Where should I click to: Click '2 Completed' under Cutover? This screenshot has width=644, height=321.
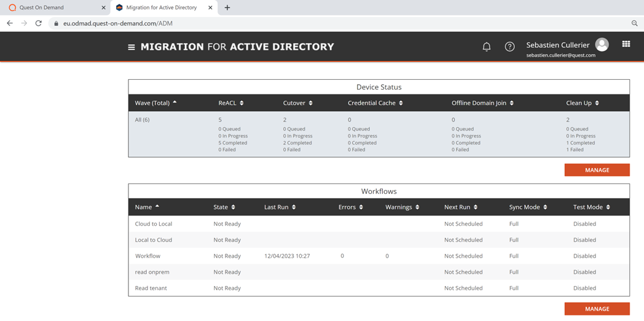point(297,142)
